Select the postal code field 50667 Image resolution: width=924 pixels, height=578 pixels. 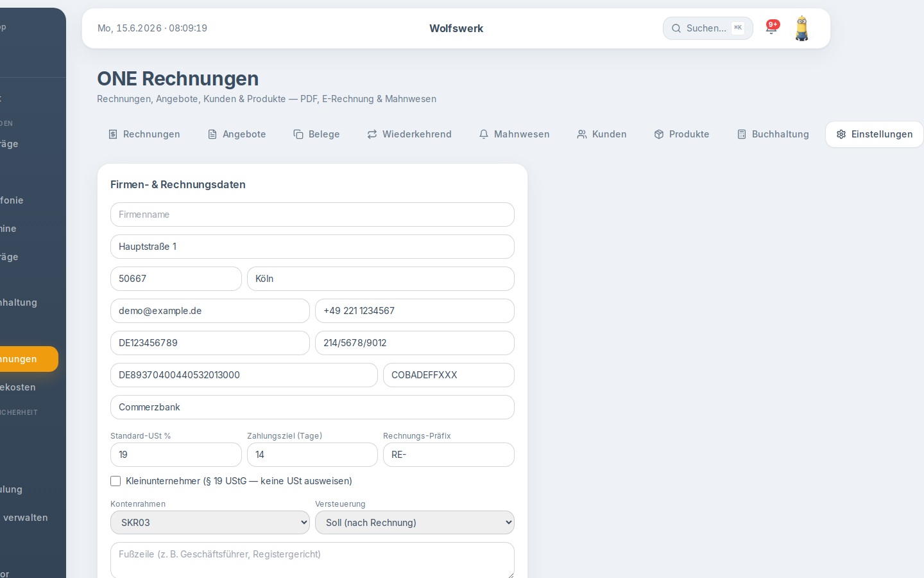176,279
